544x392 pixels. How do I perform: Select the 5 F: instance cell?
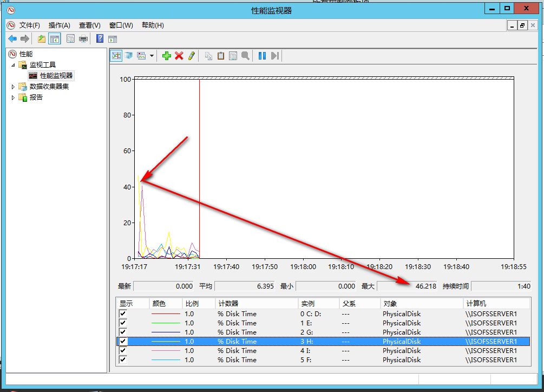306,360
